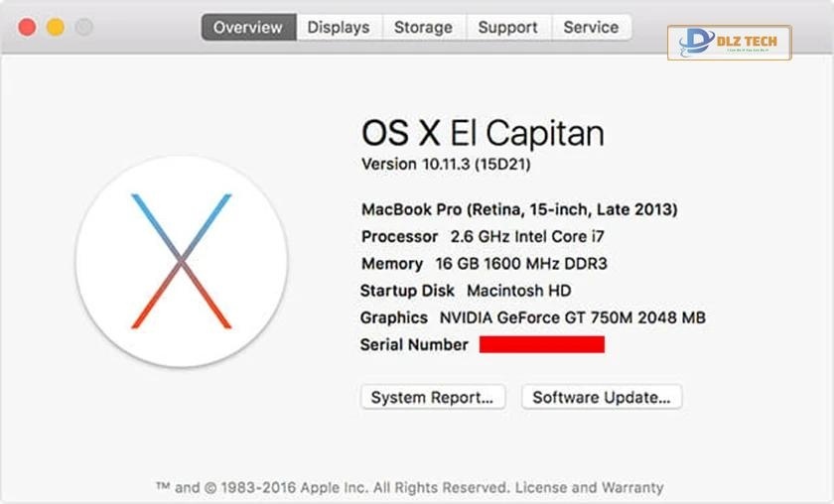Switch to the Overview tab
834x504 pixels.
pos(248,27)
